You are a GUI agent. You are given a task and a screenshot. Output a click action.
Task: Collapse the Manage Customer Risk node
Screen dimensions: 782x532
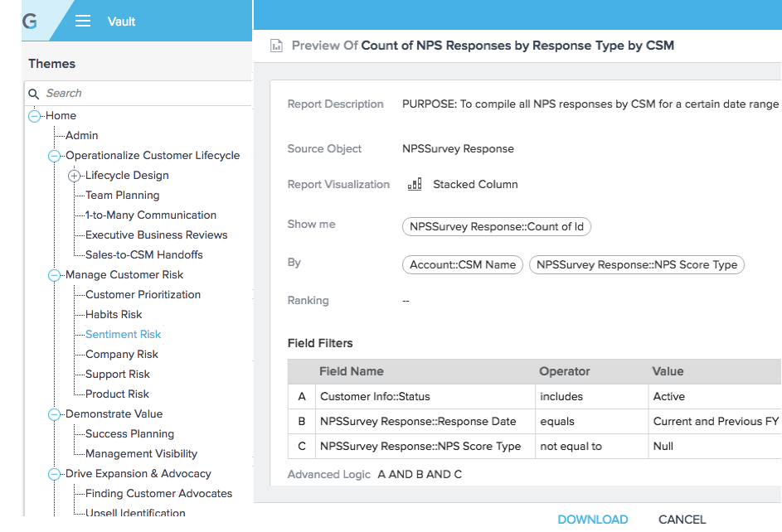[x=55, y=275]
